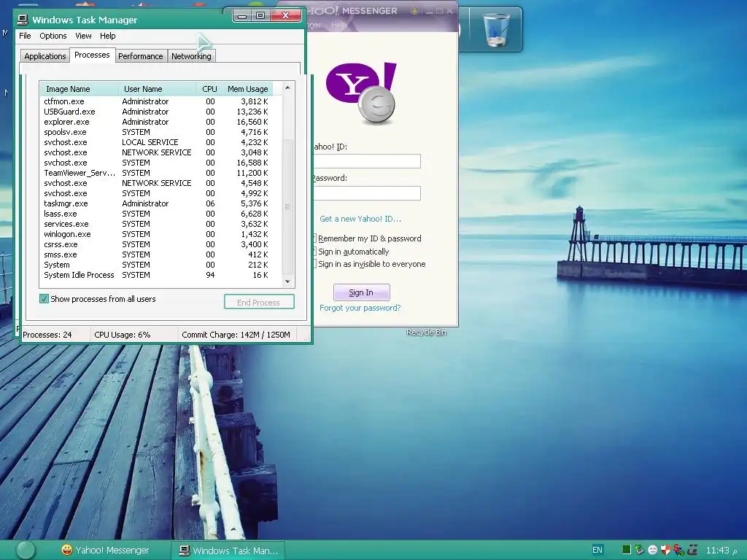Screen dimensions: 747x560
Task: Click the Task Manager CPU meter tray icon
Action: click(627, 550)
